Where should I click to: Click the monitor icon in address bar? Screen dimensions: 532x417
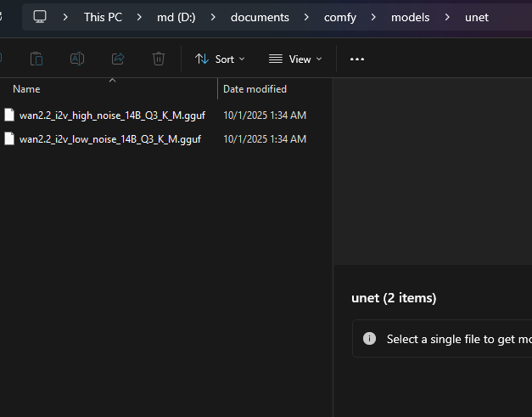[x=40, y=17]
